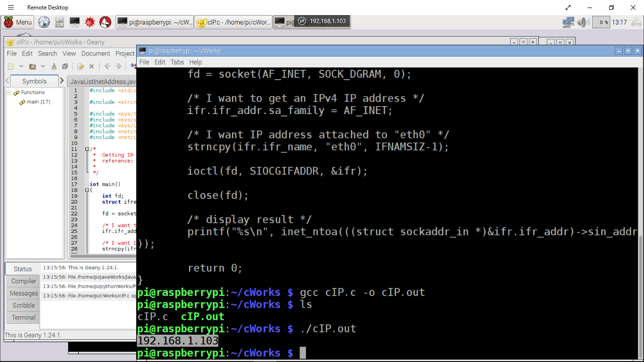Launch terminal from panel monitor icon

click(74, 22)
